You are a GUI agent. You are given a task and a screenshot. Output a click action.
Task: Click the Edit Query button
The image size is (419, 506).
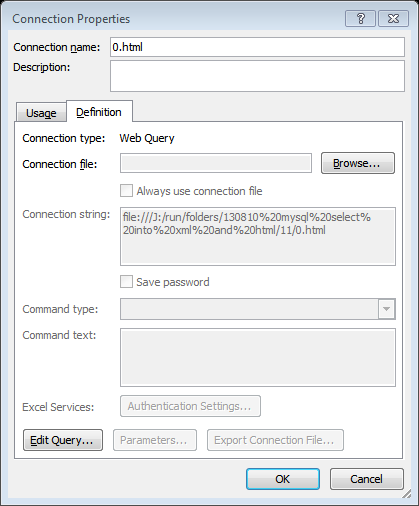tap(63, 440)
